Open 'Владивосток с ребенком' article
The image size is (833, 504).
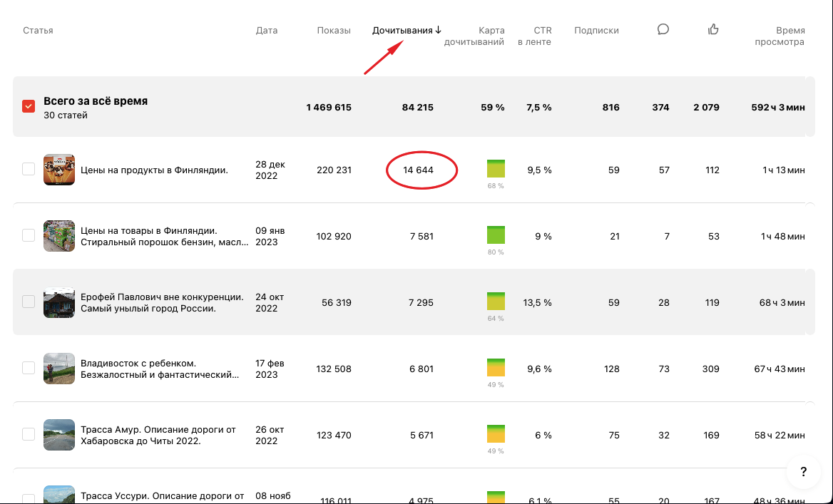click(160, 369)
